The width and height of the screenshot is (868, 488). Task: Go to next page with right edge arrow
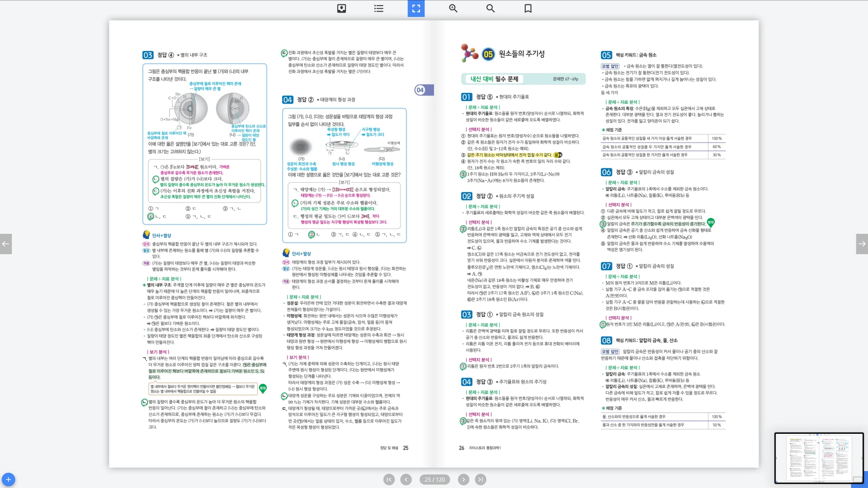point(862,244)
